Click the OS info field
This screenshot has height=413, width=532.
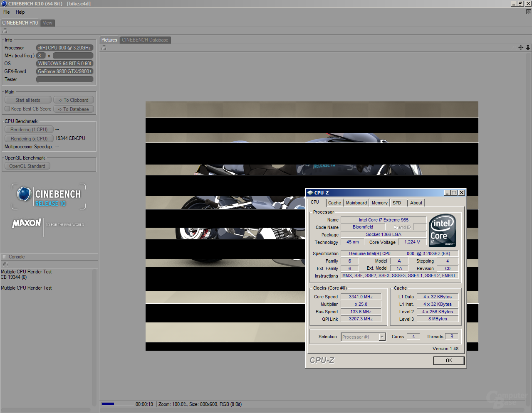[64, 64]
